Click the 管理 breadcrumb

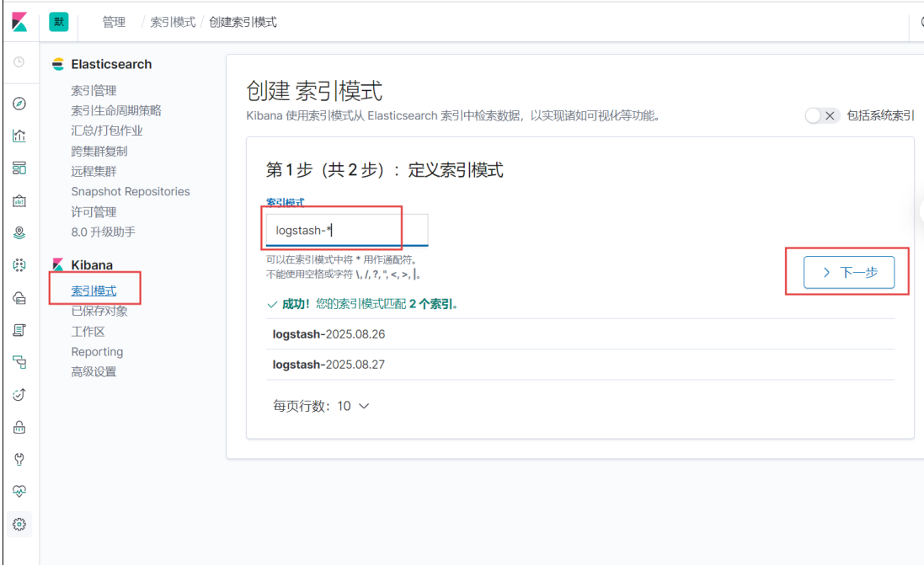(114, 22)
